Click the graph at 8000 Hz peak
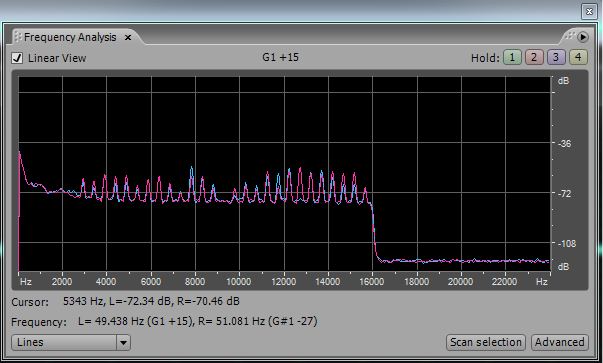The height and width of the screenshot is (363, 603). [x=192, y=168]
